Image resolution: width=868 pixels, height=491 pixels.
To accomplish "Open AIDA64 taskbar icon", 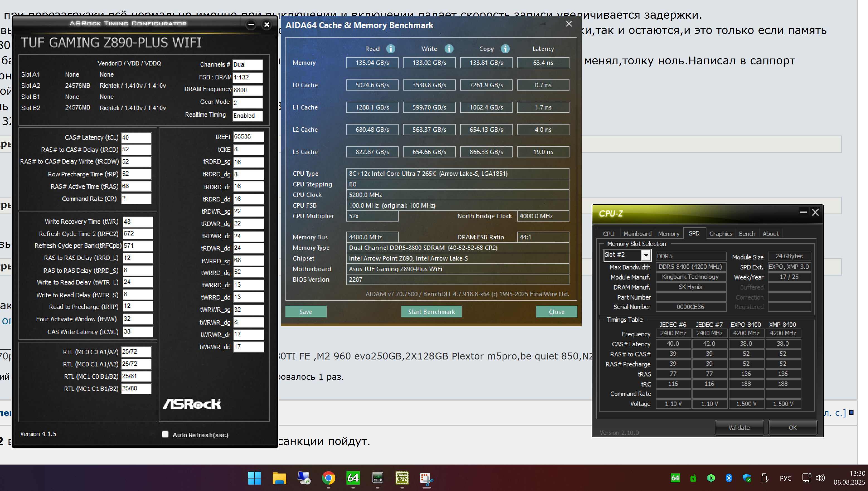I will pyautogui.click(x=353, y=478).
